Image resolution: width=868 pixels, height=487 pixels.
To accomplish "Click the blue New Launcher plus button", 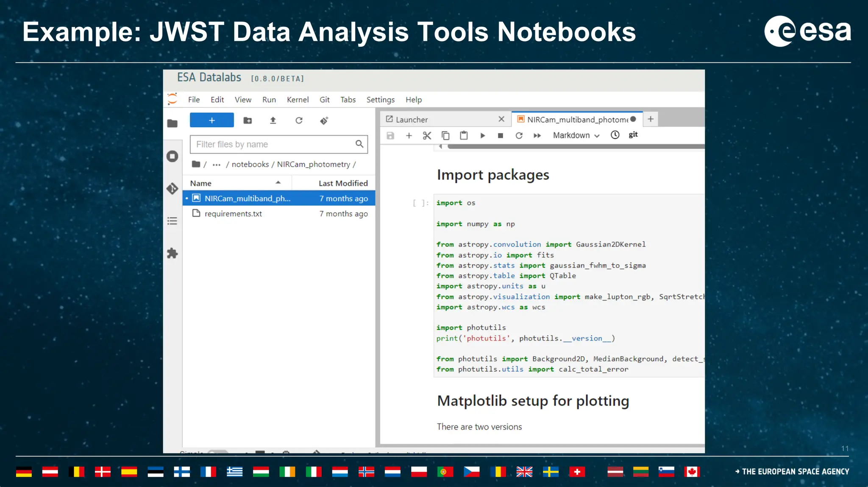I will point(212,120).
